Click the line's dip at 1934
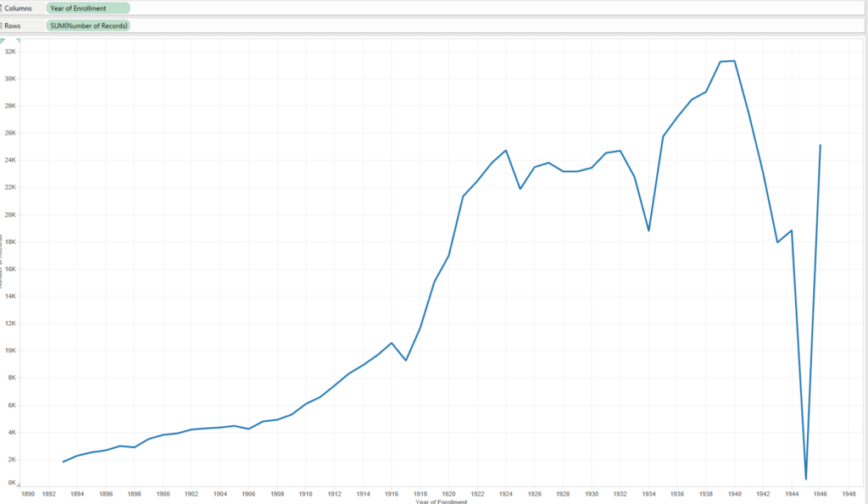Viewport: 868px width, 504px height. [648, 230]
